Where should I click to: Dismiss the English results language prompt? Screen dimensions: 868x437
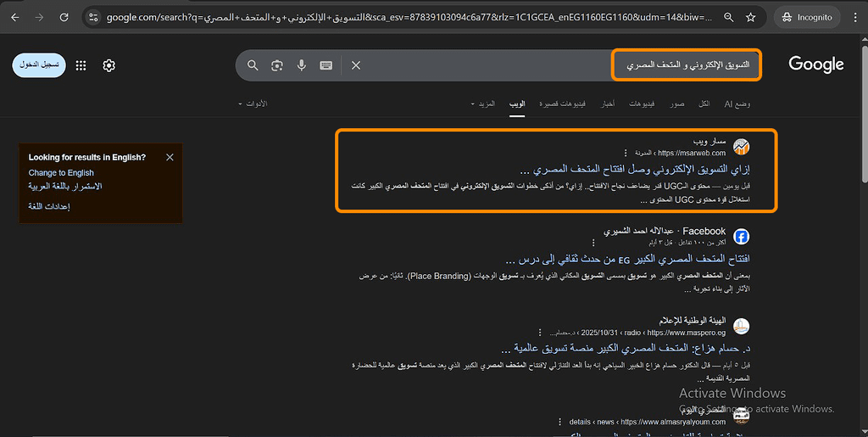click(x=170, y=157)
